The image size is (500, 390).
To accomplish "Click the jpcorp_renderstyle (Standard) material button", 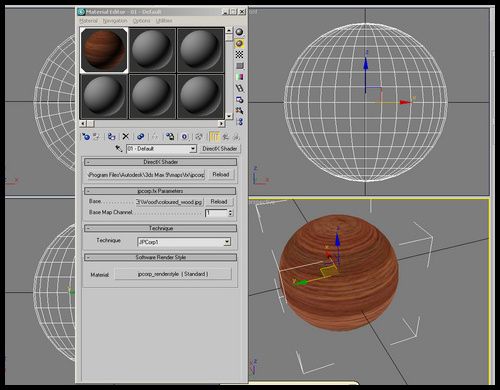I will point(173,274).
